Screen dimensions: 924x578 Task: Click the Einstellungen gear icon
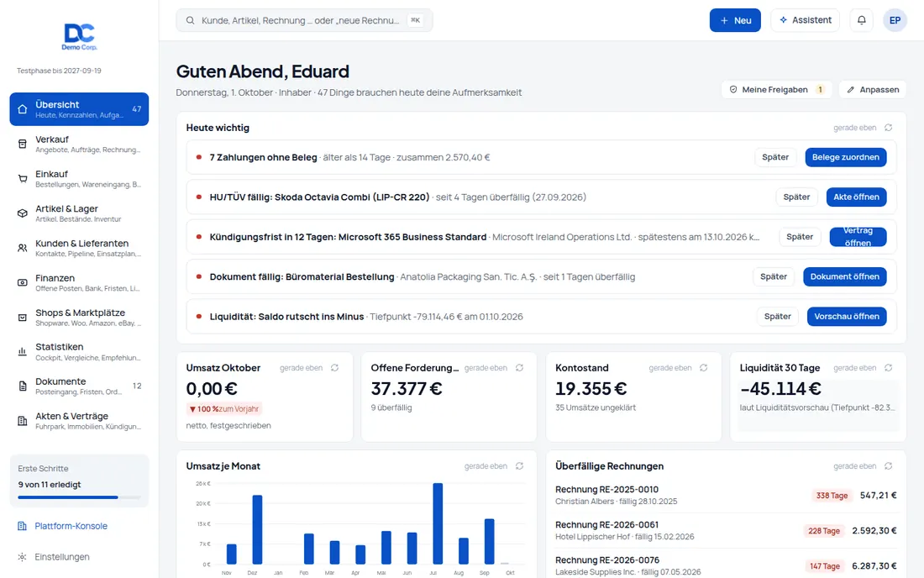click(x=23, y=557)
